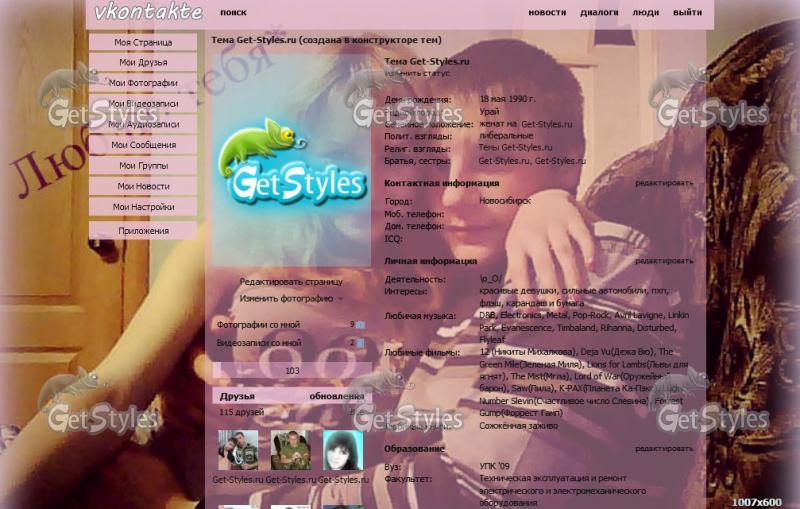Click обновления in the friends header
This screenshot has height=509, width=800.
[336, 396]
